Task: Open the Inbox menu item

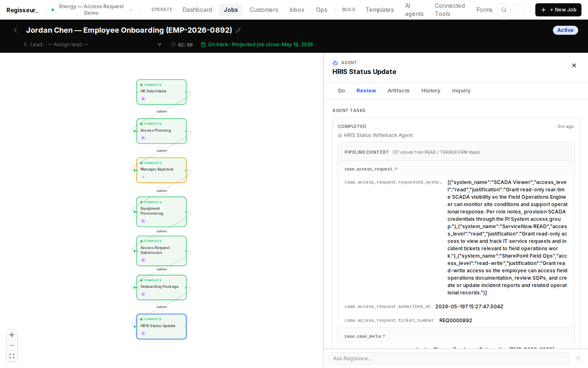Action: 297,10
